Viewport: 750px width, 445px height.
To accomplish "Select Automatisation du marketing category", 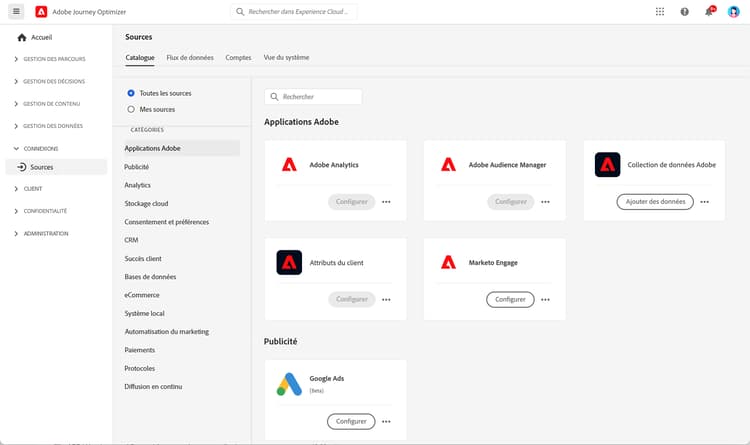I will click(166, 332).
